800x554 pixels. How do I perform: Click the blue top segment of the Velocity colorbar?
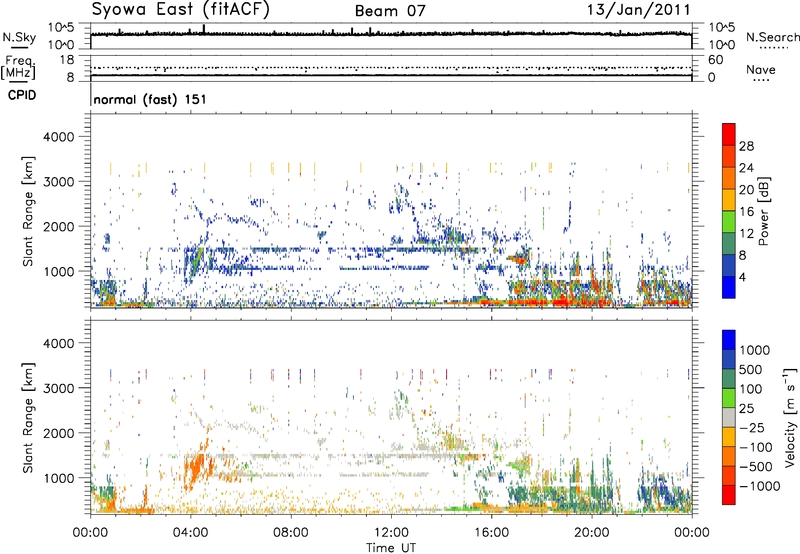coord(729,340)
